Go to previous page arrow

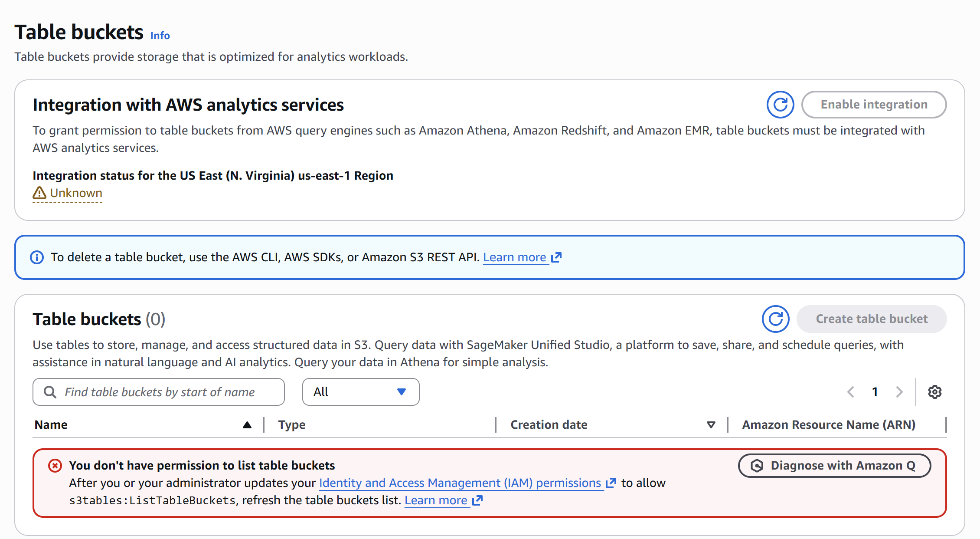pyautogui.click(x=851, y=392)
